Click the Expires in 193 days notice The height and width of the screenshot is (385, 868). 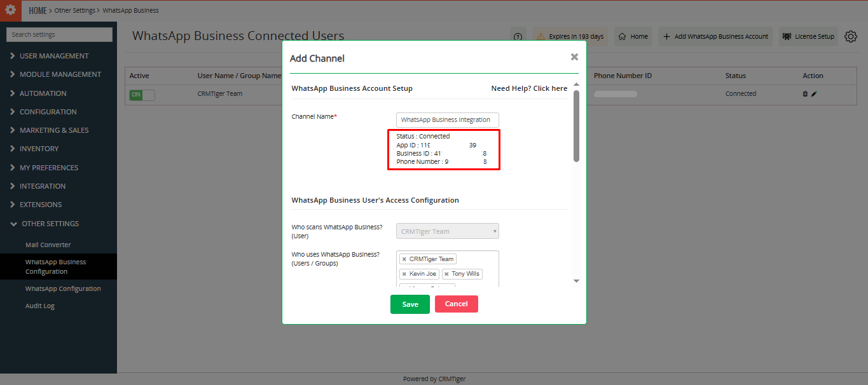pyautogui.click(x=570, y=37)
